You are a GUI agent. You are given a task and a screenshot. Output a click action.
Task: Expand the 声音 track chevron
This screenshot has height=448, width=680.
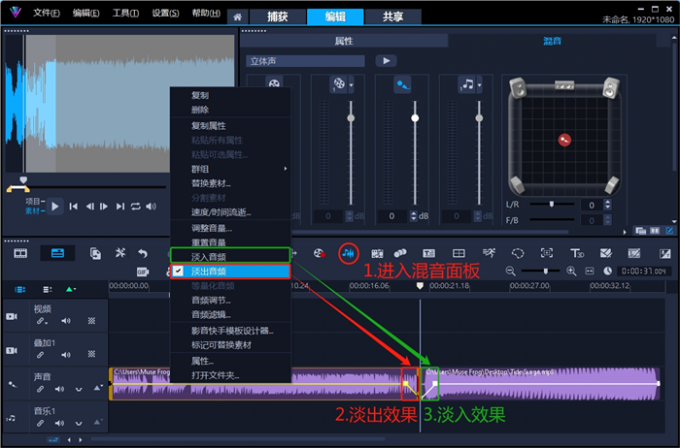click(x=78, y=389)
